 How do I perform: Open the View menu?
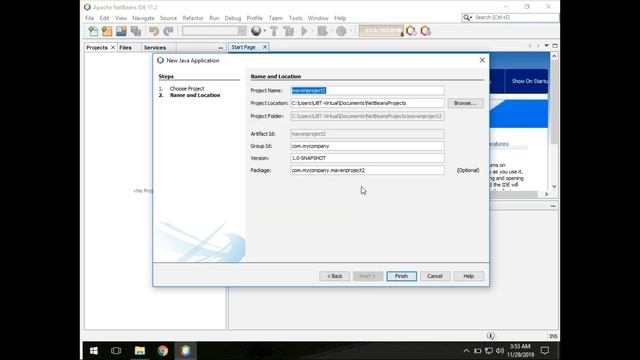(x=121, y=18)
